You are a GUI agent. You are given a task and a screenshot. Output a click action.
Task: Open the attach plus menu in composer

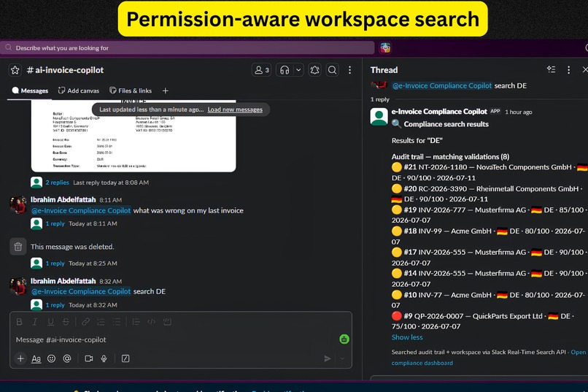point(20,358)
